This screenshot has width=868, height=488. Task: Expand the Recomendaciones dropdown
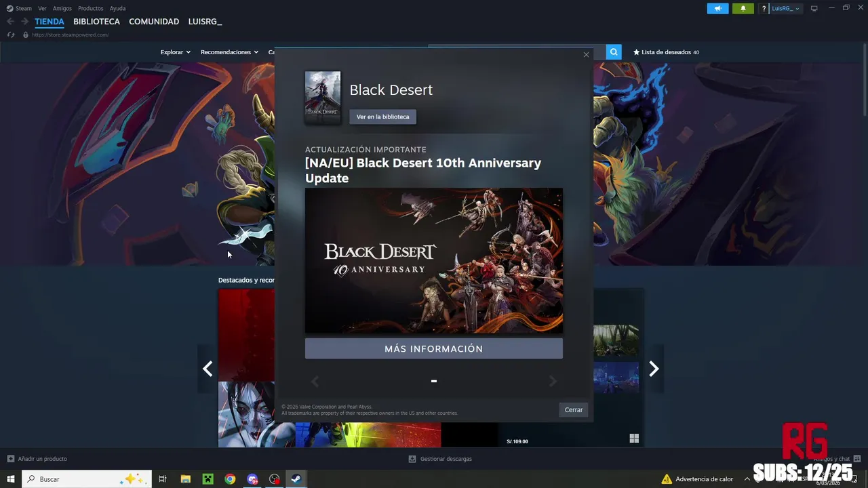229,52
